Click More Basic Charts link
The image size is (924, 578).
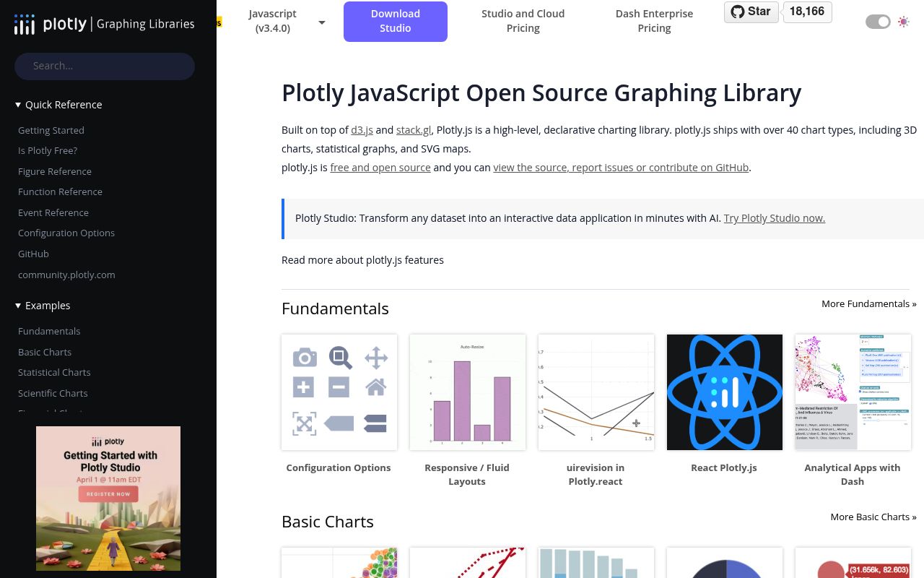(x=873, y=517)
